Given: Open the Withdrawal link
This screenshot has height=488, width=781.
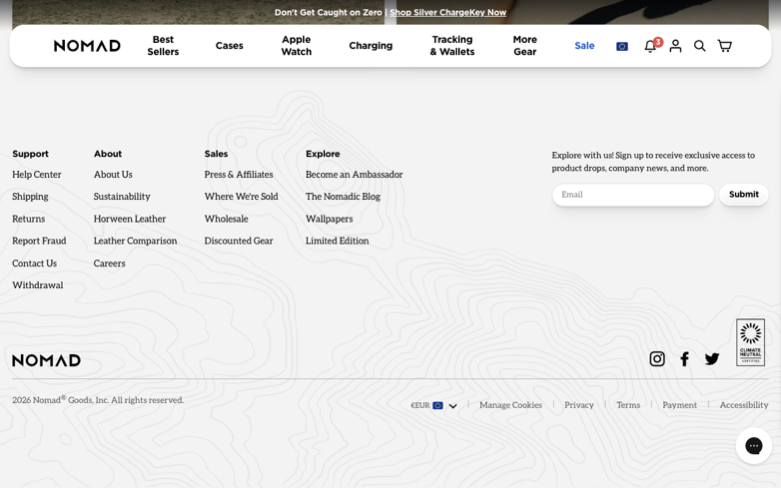Looking at the screenshot, I should click(x=38, y=285).
